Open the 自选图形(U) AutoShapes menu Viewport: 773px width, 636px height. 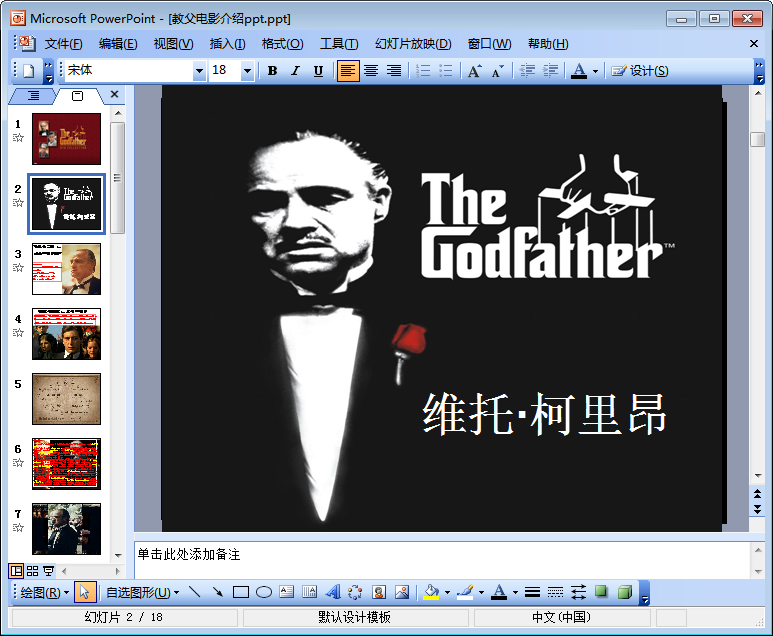click(x=142, y=592)
